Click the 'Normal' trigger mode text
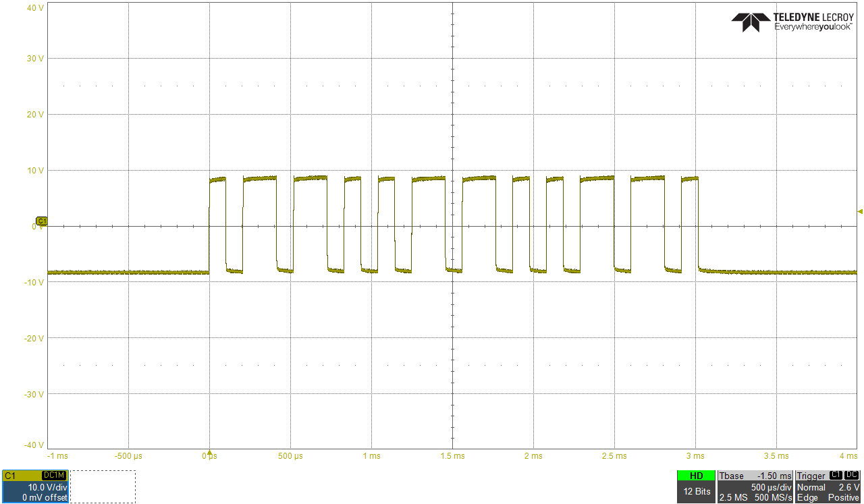864x504 pixels. 811,487
